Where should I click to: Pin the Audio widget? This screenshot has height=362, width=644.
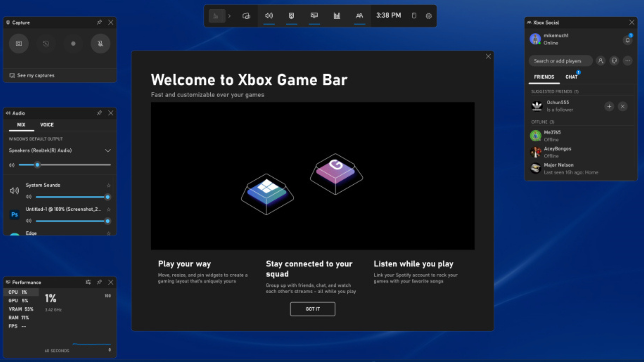click(99, 113)
